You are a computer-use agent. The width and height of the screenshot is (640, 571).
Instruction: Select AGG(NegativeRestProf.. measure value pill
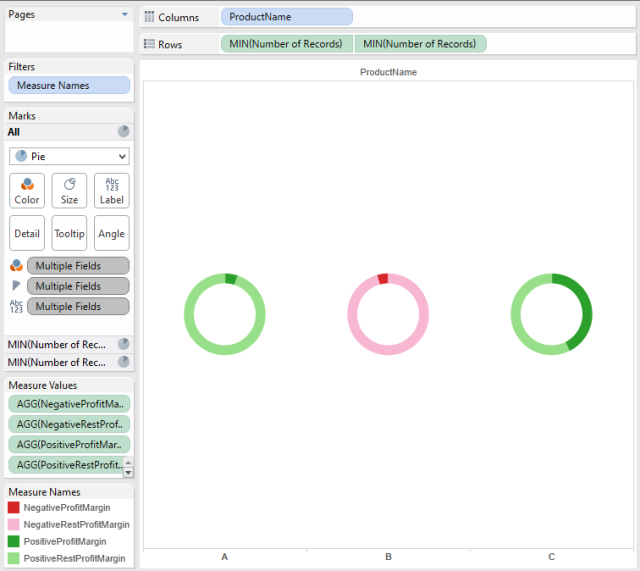point(69,424)
